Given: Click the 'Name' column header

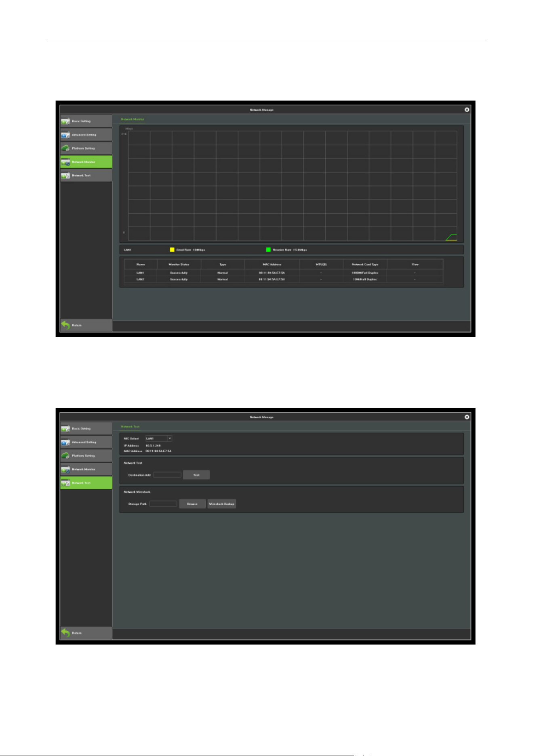Looking at the screenshot, I should (x=141, y=265).
